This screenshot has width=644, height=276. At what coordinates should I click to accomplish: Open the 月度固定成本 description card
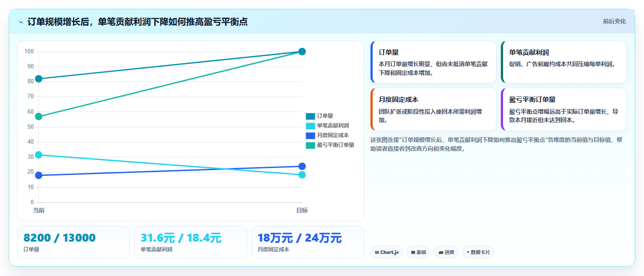(x=433, y=109)
